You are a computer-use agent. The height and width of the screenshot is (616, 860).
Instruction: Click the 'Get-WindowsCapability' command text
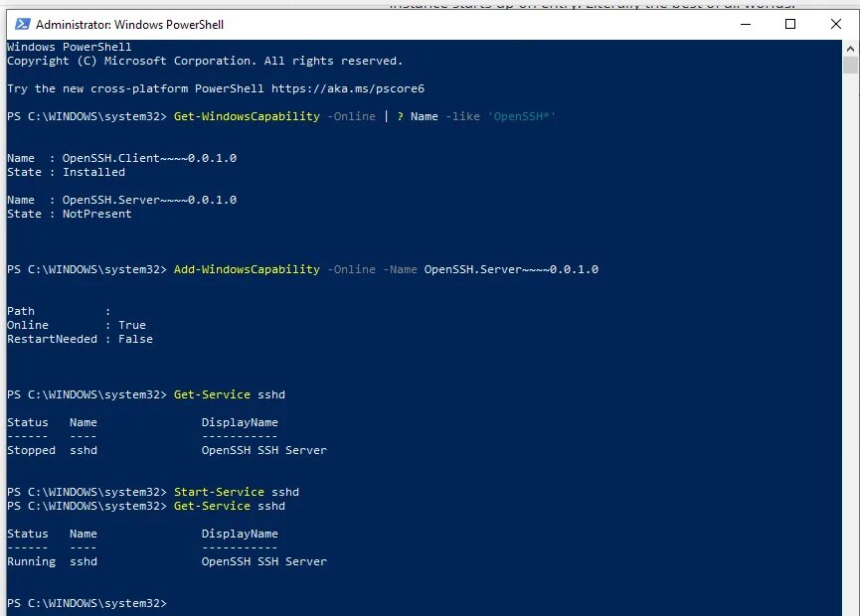(247, 116)
